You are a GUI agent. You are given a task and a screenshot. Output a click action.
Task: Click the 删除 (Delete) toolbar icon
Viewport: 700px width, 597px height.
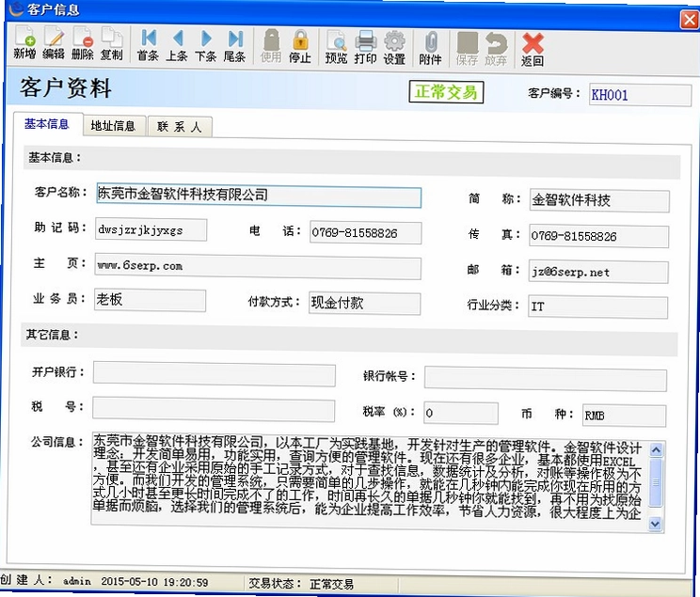83,43
